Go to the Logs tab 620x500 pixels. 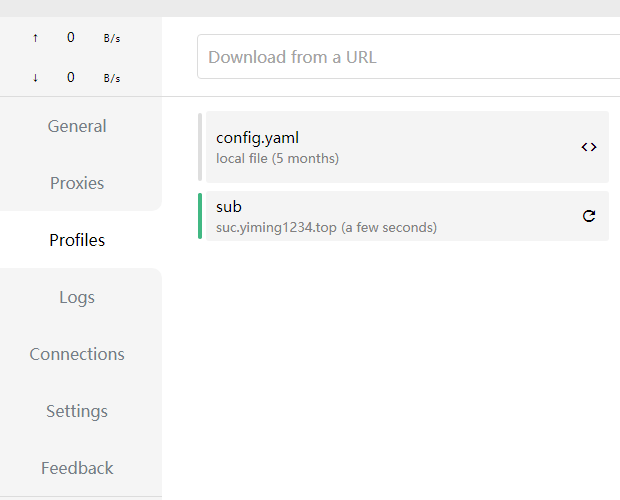[77, 297]
